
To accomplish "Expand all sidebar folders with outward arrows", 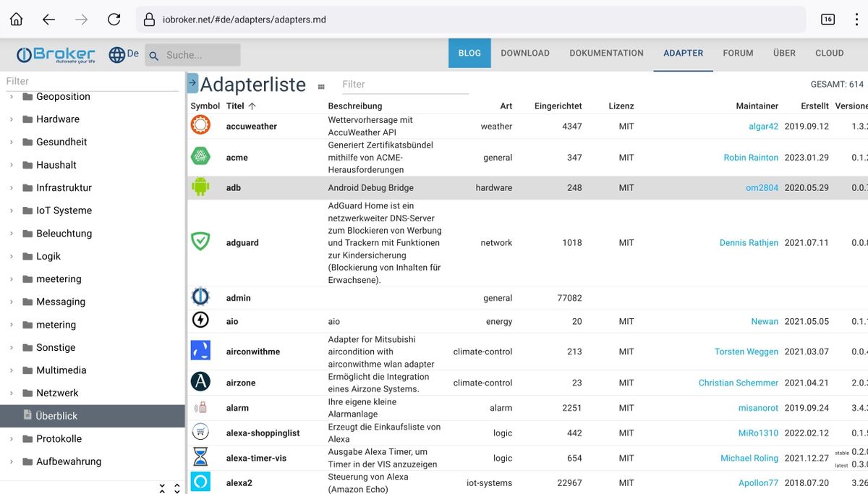I will 176,487.
